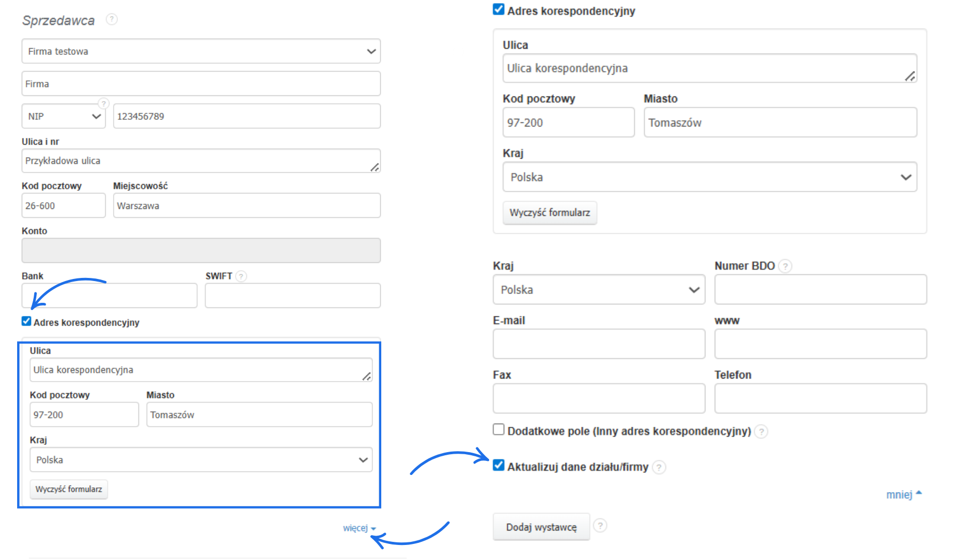The image size is (957, 560).
Task: Click the E-mail input field
Action: [599, 344]
